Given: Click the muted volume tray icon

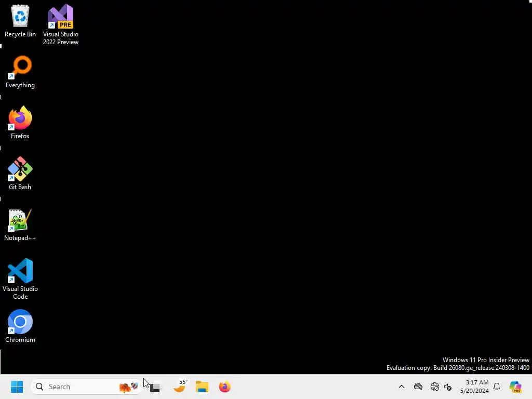Looking at the screenshot, I should [447, 387].
